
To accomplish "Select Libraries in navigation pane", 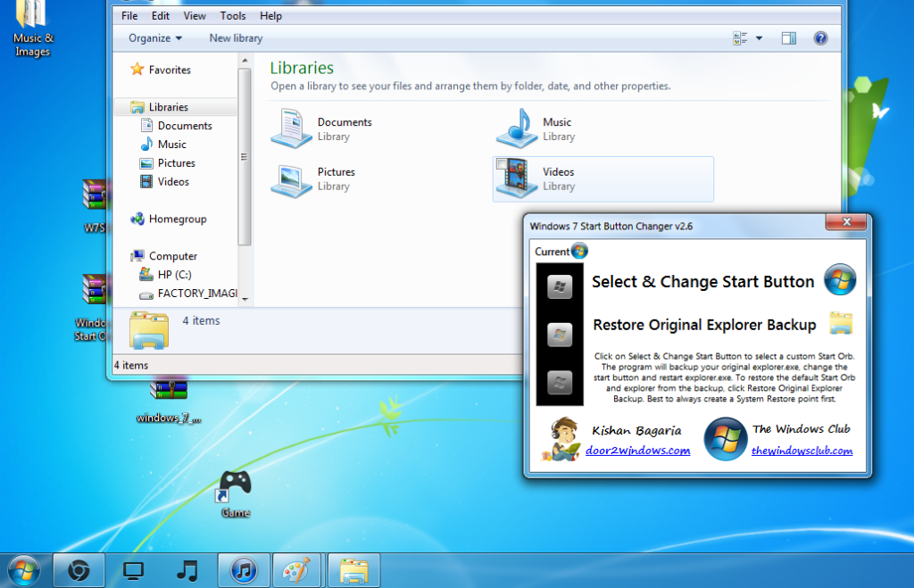I will coord(175,107).
